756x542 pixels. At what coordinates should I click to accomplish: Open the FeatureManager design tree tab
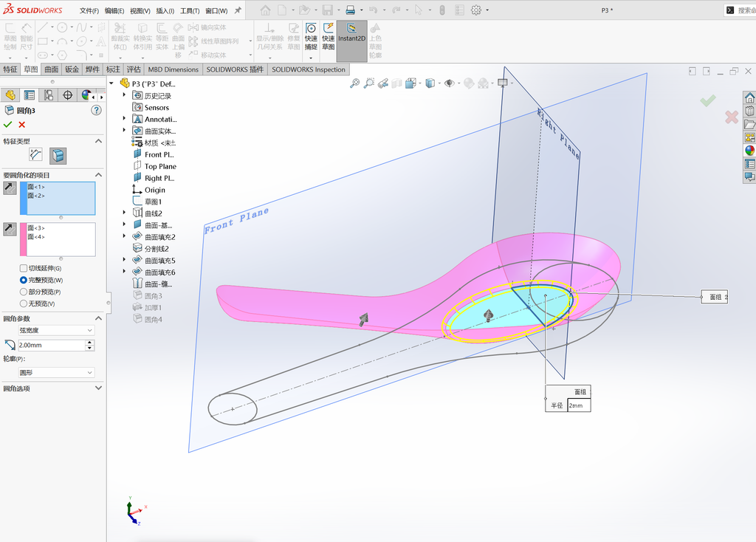pos(10,95)
